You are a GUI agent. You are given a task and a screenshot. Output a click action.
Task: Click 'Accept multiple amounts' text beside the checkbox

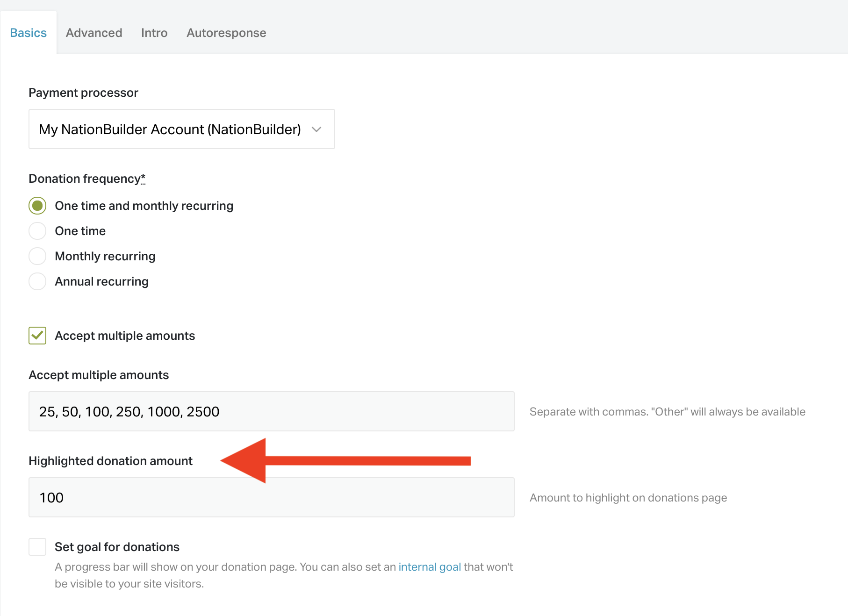coord(125,336)
